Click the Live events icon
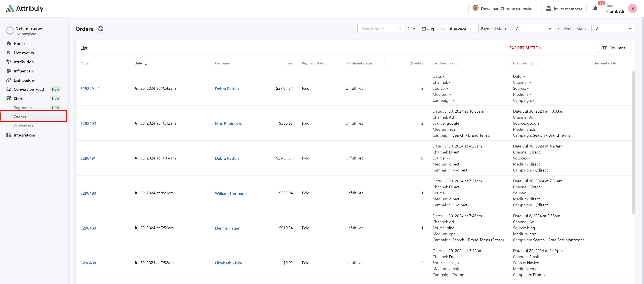The height and width of the screenshot is (284, 644). pyautogui.click(x=8, y=53)
